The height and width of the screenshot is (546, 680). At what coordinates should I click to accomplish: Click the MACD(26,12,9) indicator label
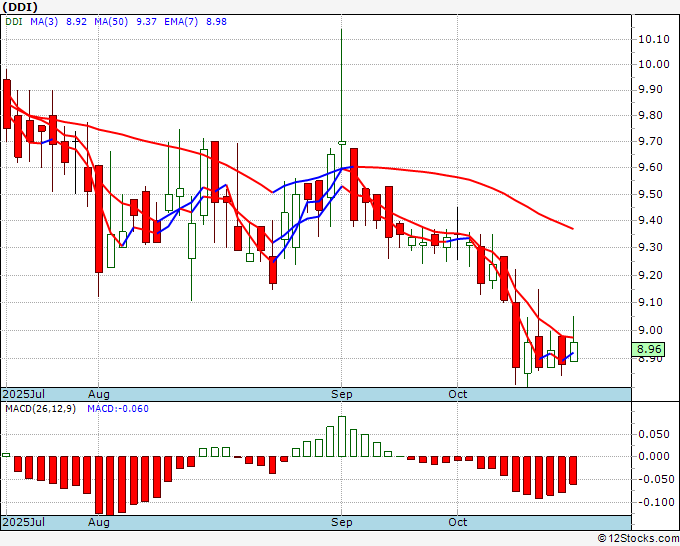(x=40, y=409)
